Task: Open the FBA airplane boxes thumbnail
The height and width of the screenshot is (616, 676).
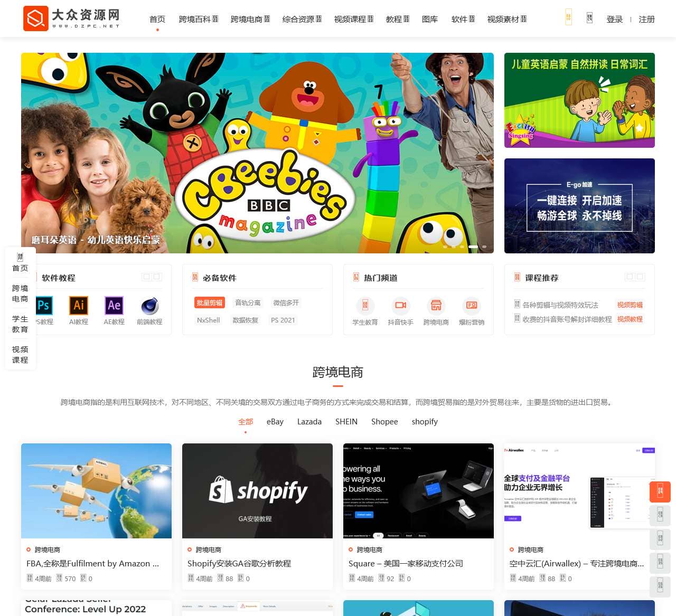Action: point(96,491)
